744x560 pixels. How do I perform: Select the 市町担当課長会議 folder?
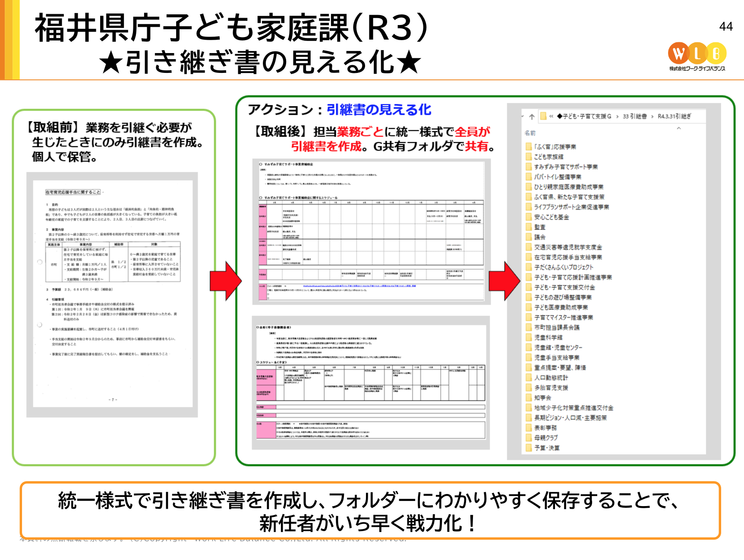pos(557,327)
